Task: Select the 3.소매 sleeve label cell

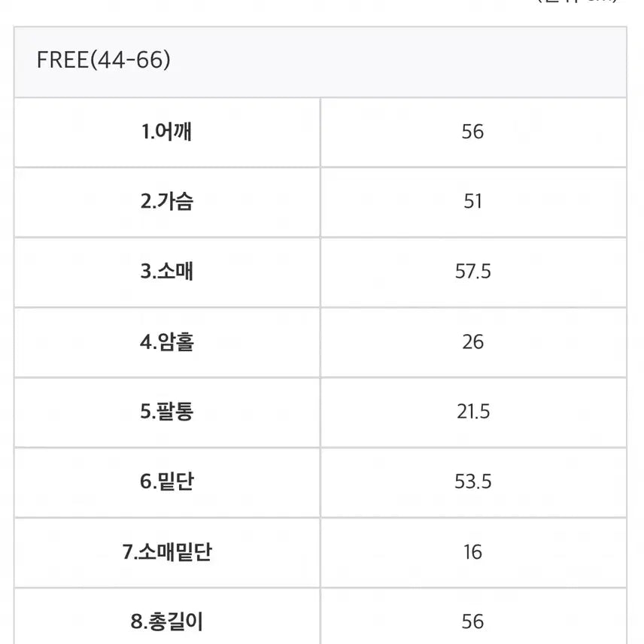Action: (x=167, y=272)
